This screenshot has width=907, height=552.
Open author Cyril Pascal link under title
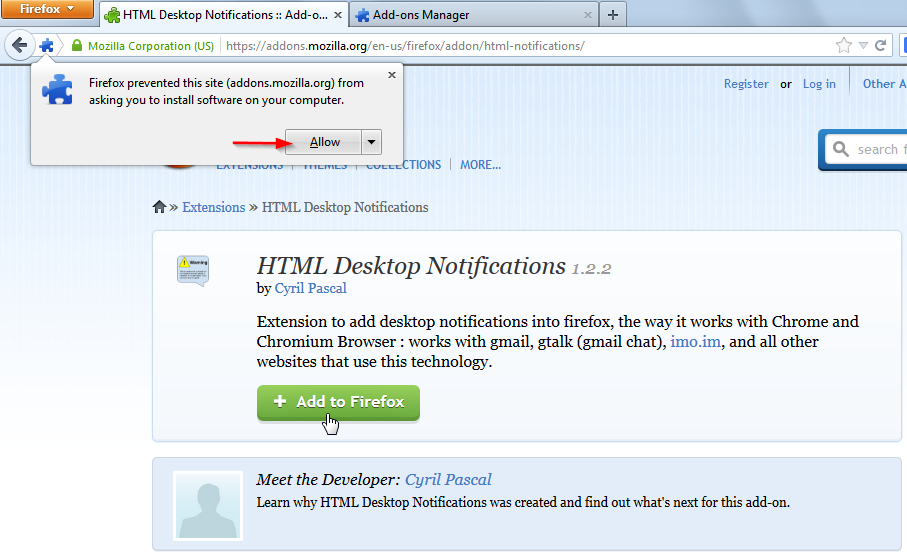pos(310,288)
